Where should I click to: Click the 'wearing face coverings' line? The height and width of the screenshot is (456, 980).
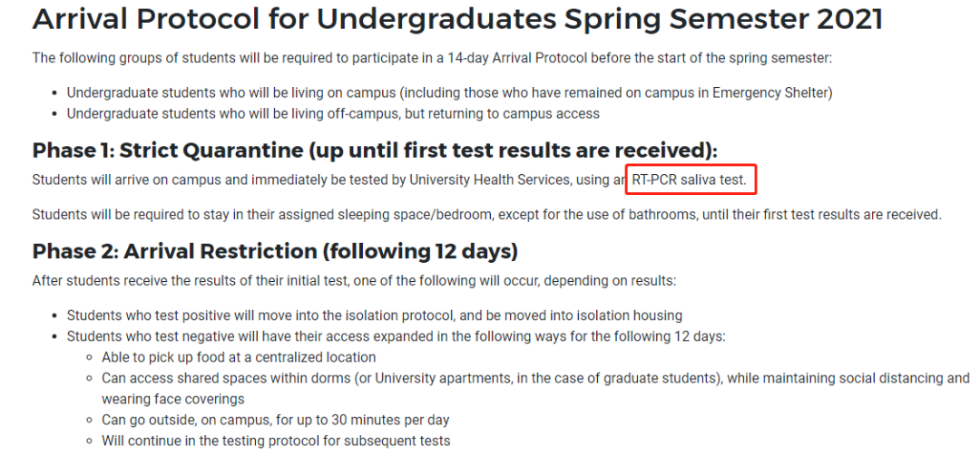point(173,399)
